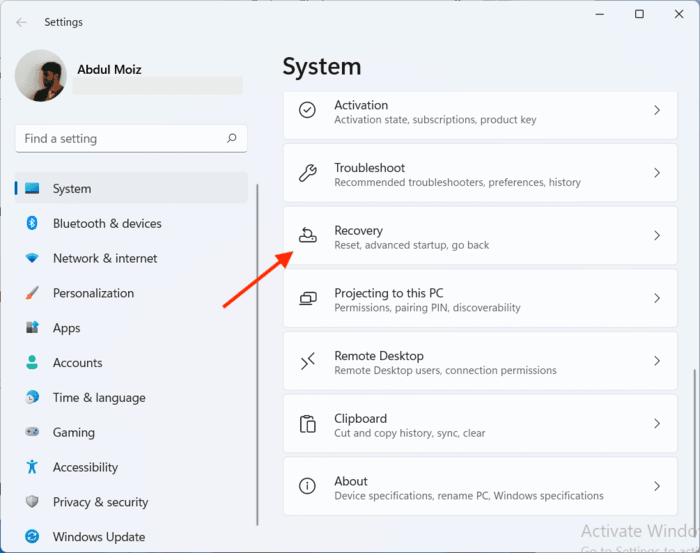Screen dimensions: 700x553
Task: Open Privacy & security label
Action: (x=100, y=502)
